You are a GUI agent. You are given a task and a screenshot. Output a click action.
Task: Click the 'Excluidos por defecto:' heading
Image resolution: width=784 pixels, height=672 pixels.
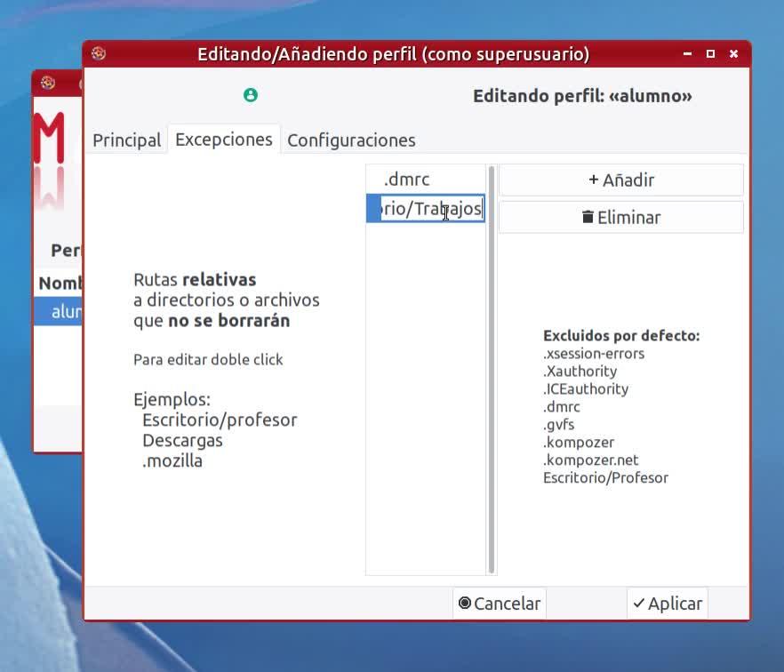pyautogui.click(x=621, y=335)
